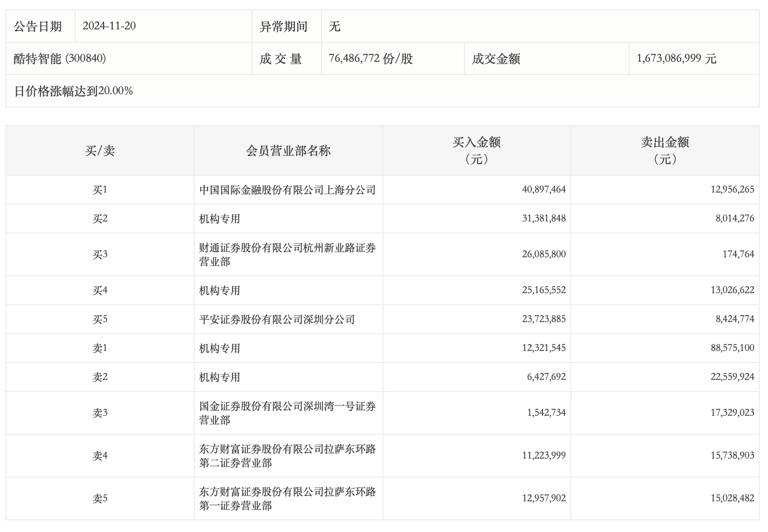Click the 买入金额 column header
768x532 pixels.
(477, 150)
